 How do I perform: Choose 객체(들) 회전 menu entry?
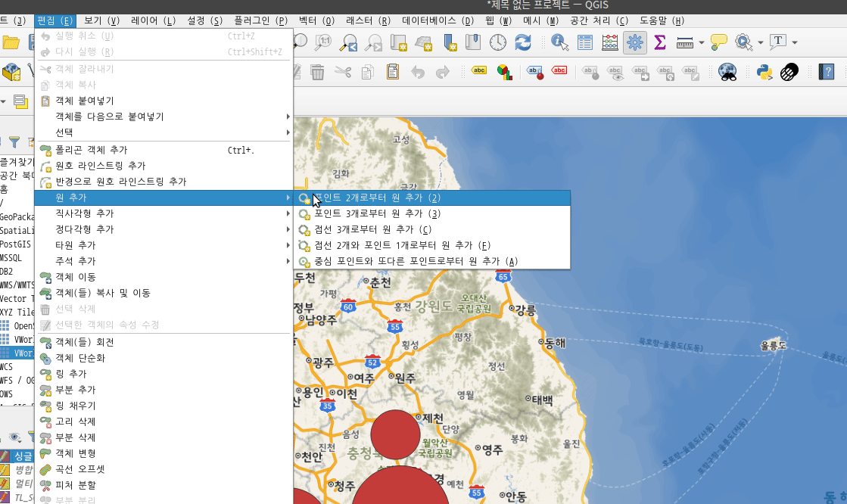click(x=163, y=342)
